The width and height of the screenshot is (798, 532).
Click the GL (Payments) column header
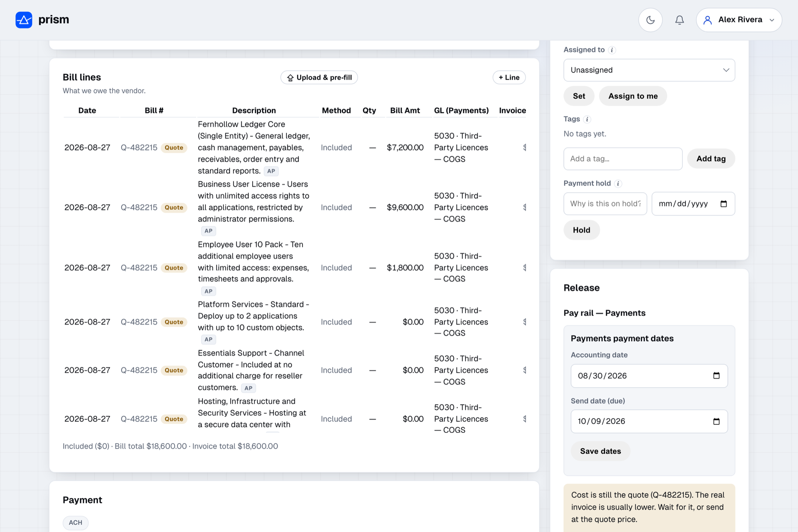click(461, 111)
